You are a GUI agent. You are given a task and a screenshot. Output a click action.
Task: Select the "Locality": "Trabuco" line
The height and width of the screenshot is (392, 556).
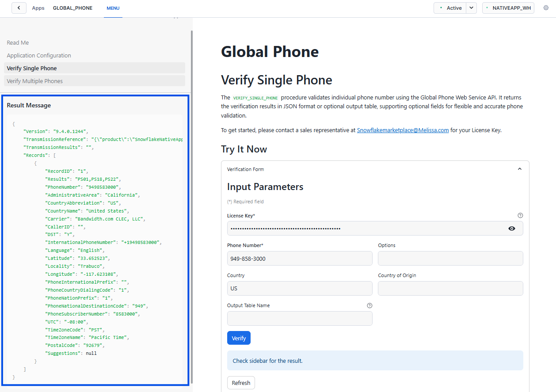pos(75,266)
